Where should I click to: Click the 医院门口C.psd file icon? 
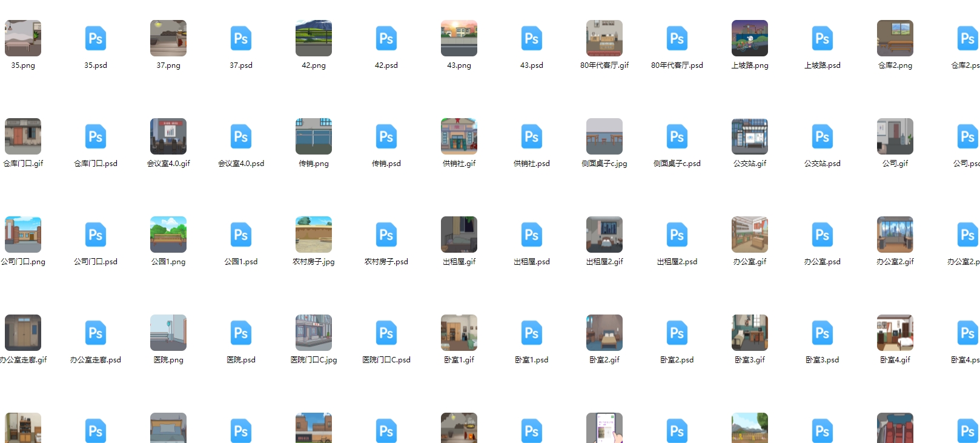point(386,333)
